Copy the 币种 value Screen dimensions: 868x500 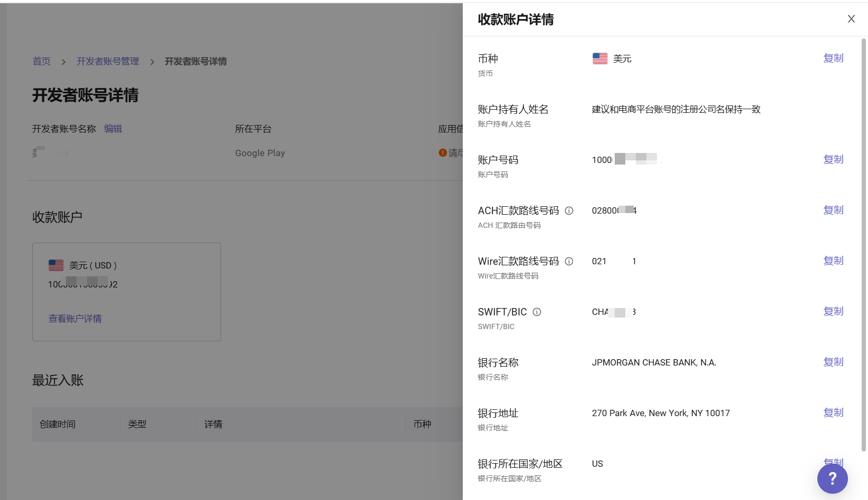833,59
